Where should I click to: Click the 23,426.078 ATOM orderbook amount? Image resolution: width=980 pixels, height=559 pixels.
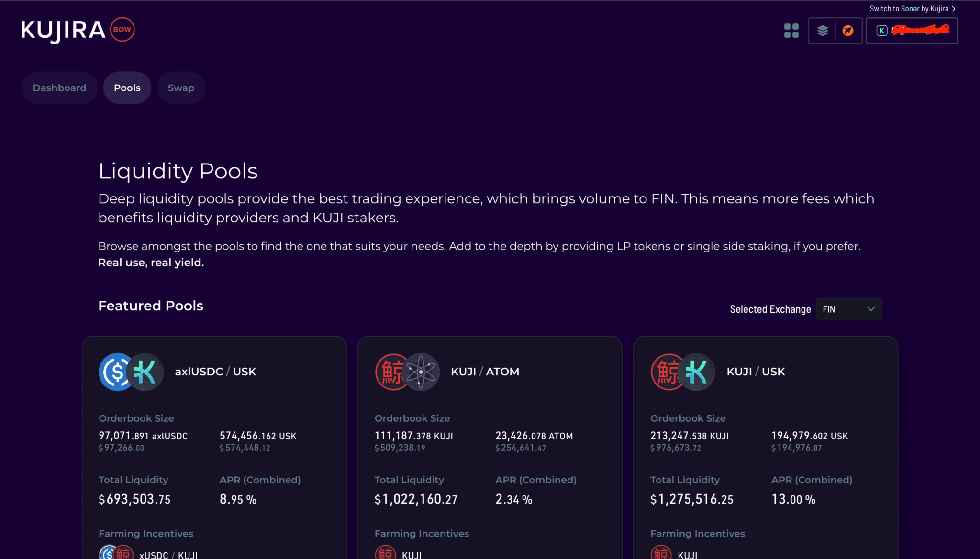click(x=534, y=436)
